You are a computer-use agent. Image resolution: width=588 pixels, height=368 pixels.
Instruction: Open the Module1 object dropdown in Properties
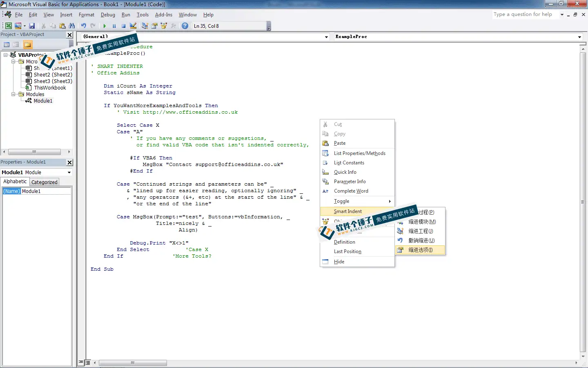click(69, 173)
